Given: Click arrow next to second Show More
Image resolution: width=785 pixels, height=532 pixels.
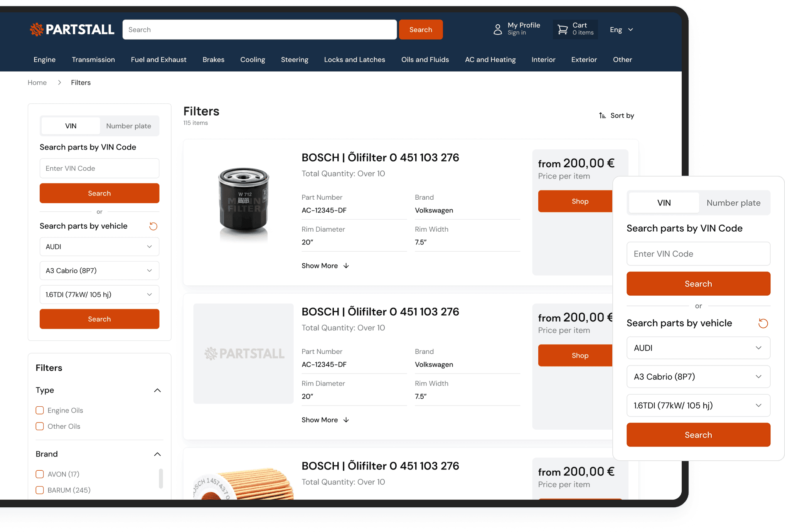Looking at the screenshot, I should (x=346, y=420).
